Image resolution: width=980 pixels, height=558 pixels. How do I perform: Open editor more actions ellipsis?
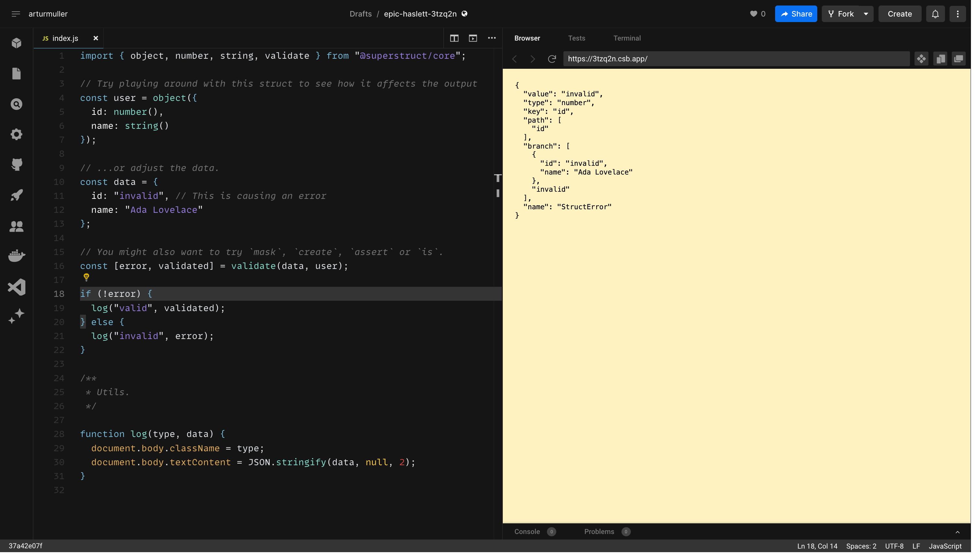pyautogui.click(x=492, y=38)
